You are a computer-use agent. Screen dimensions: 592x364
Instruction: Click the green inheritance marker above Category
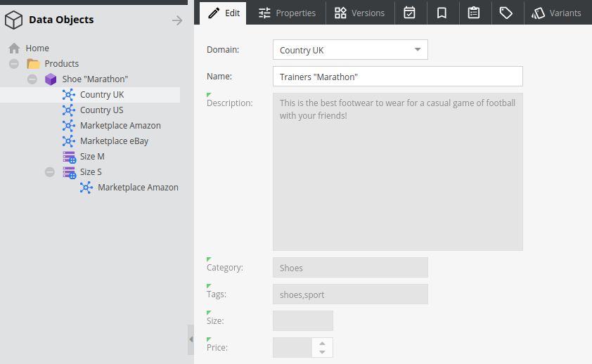209,259
